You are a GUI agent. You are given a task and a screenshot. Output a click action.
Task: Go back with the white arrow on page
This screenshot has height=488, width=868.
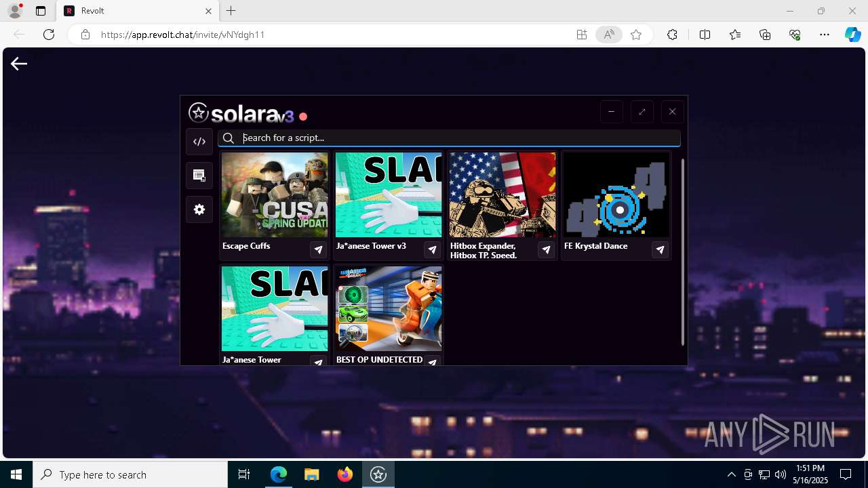pos(19,64)
